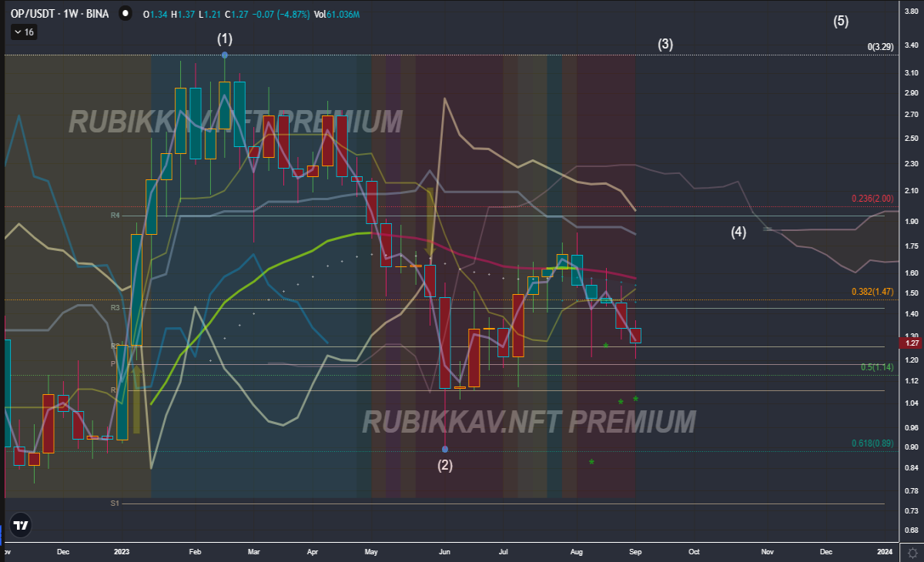Click the market status dot indicator
The image size is (924, 562).
(x=125, y=14)
